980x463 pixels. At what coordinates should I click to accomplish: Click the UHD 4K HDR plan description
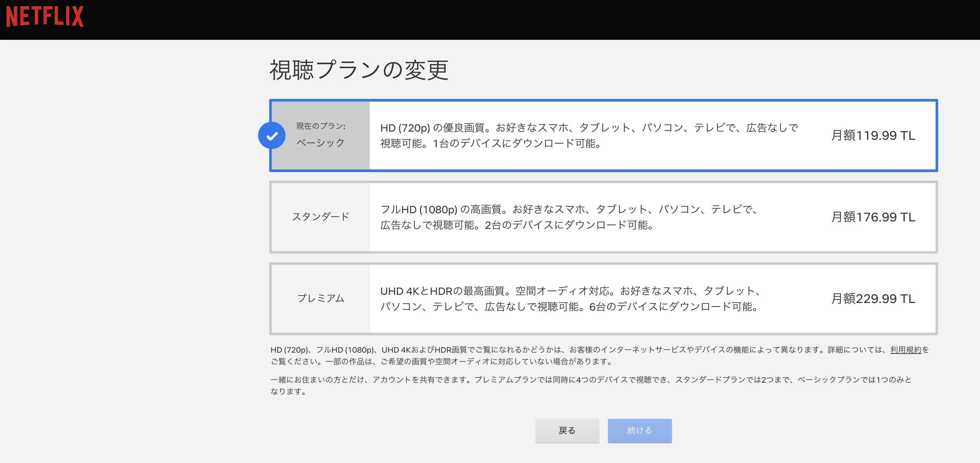[x=570, y=299]
